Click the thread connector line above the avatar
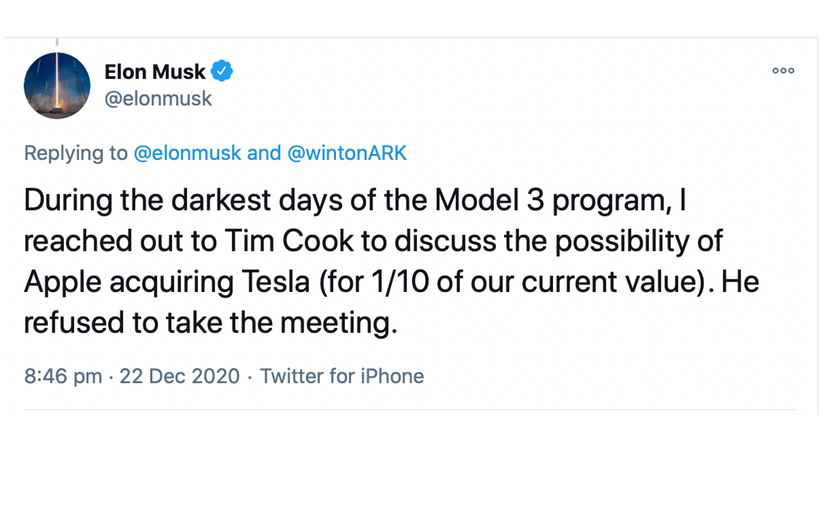 [x=57, y=42]
